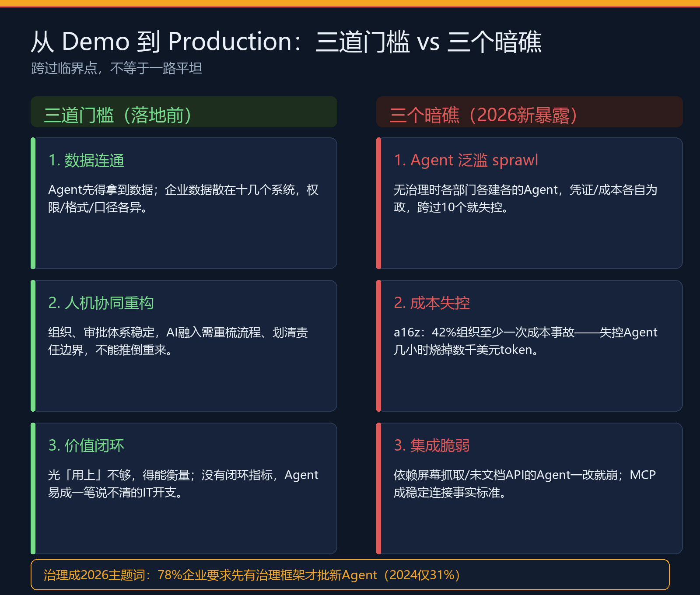Screen dimensions: 700x595
Task: Click the text starting 无治理时各部门各建各的Agent
Action: 525,199
